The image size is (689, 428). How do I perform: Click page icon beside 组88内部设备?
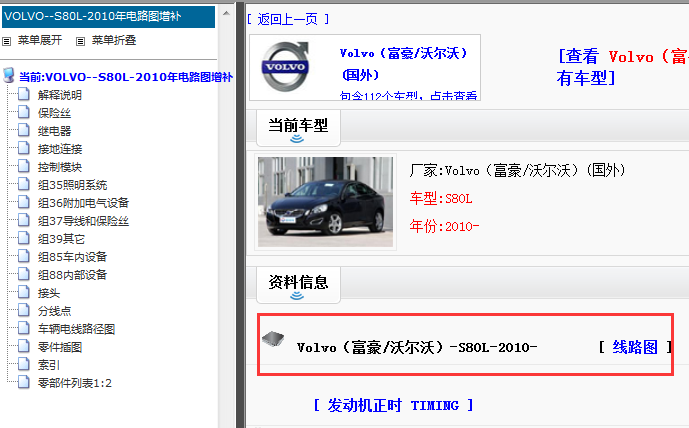click(x=24, y=274)
